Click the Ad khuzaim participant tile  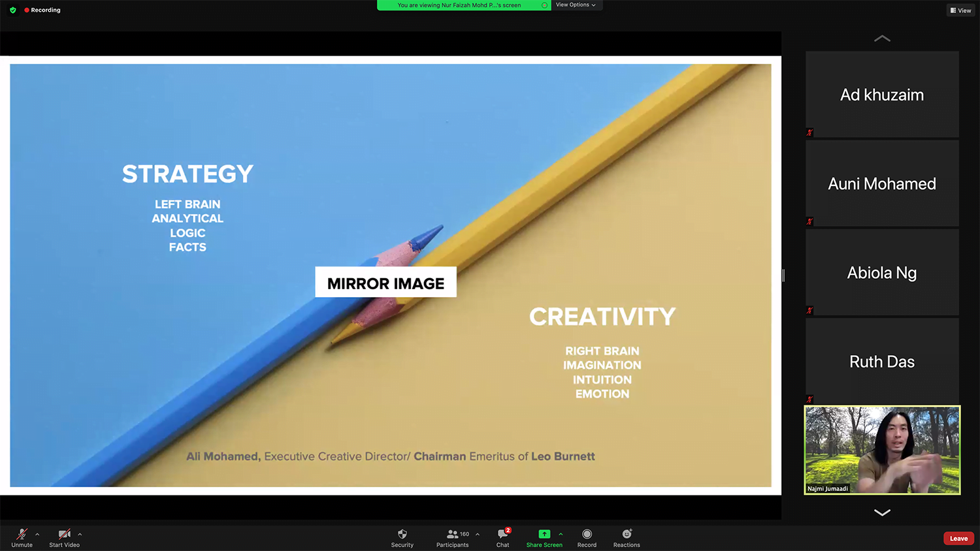click(882, 95)
